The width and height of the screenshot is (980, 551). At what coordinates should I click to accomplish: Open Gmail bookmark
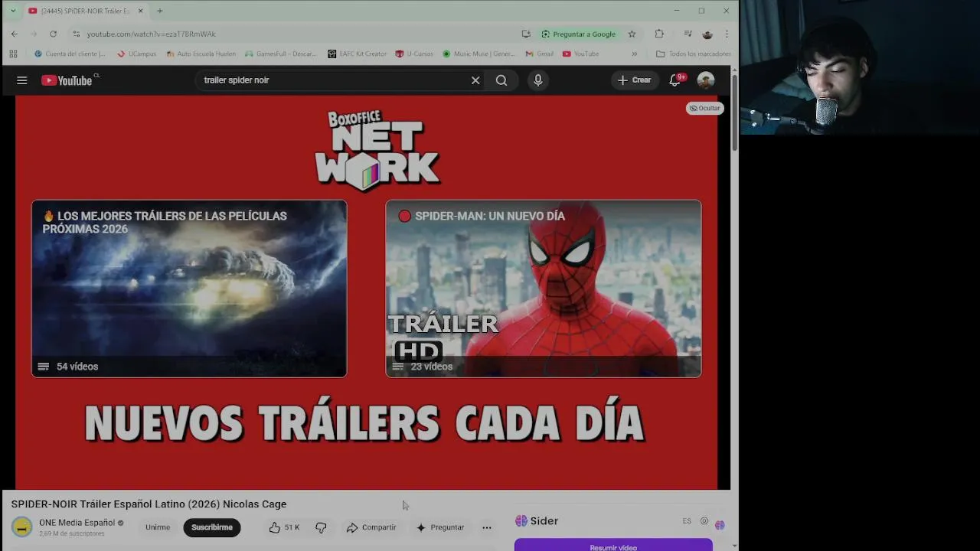point(539,54)
